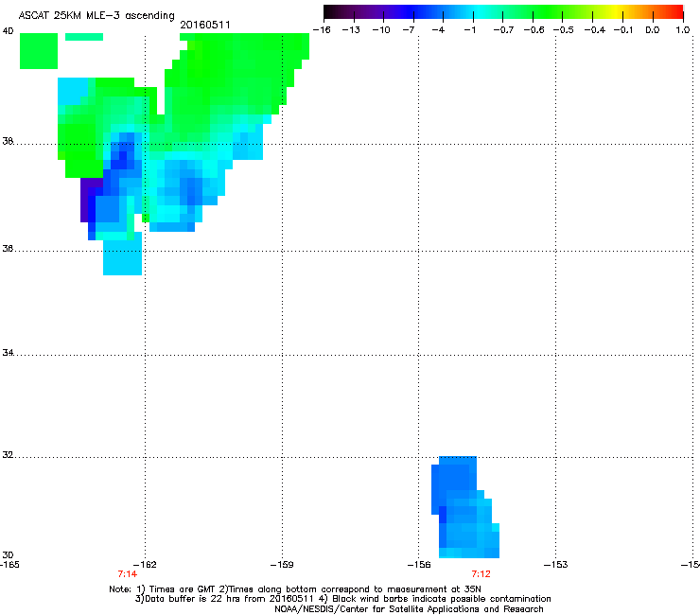The height and width of the screenshot is (615, 700).
Task: Click the -0.1 color bar label
Action: click(x=623, y=30)
